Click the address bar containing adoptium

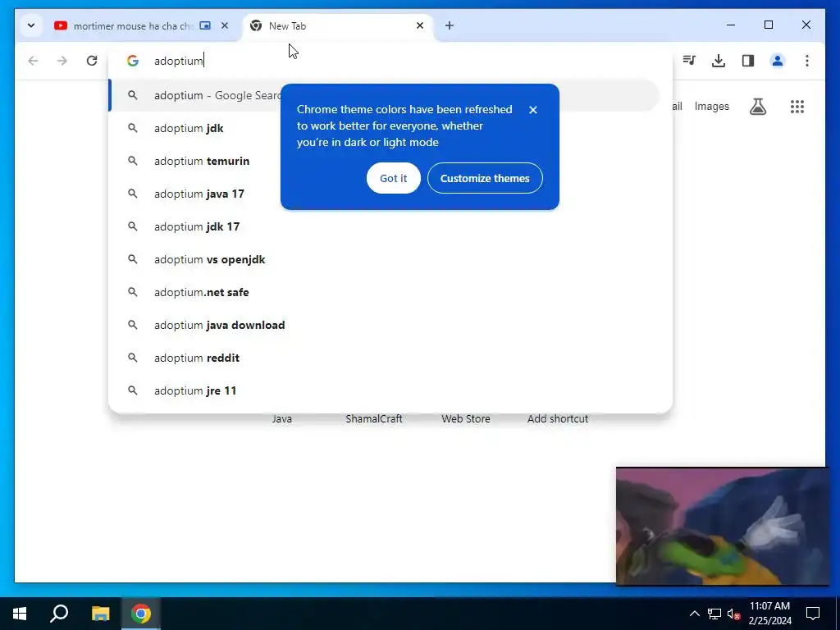click(390, 61)
